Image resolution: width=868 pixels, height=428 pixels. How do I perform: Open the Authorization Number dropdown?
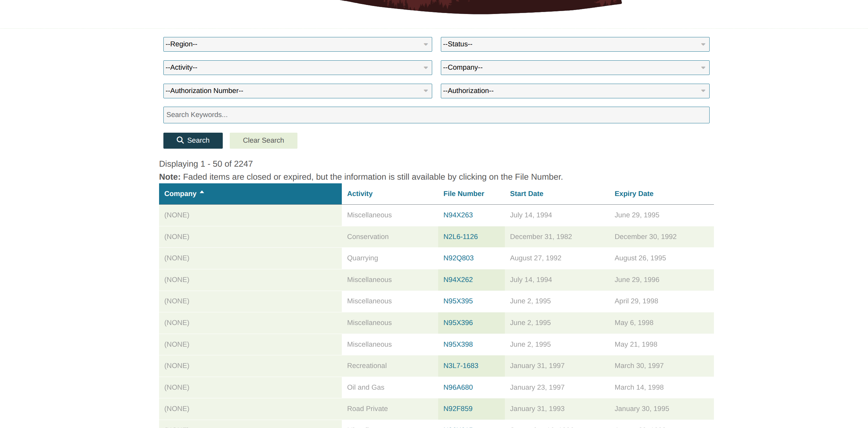[297, 91]
